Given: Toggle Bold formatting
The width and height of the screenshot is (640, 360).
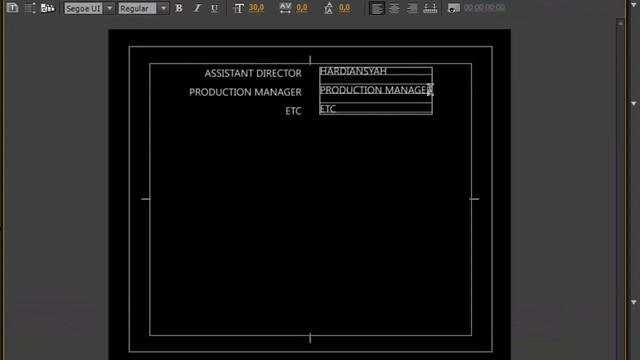Looking at the screenshot, I should (179, 8).
